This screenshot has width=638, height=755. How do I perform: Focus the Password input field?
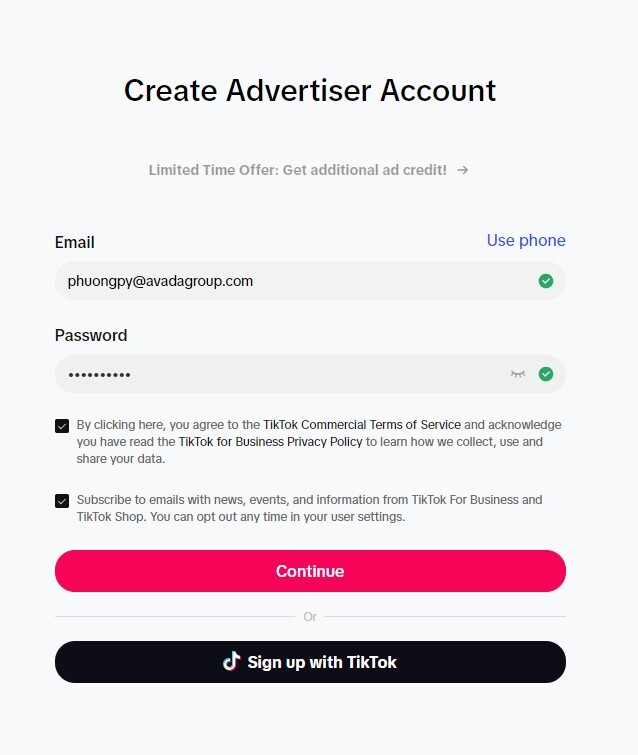[x=310, y=374]
